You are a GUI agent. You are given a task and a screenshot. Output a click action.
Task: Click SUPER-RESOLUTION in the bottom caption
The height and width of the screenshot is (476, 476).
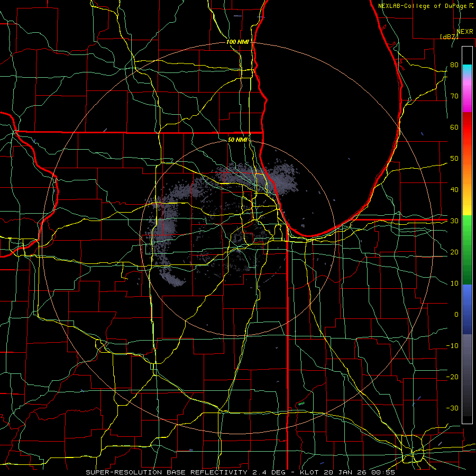tap(124, 472)
